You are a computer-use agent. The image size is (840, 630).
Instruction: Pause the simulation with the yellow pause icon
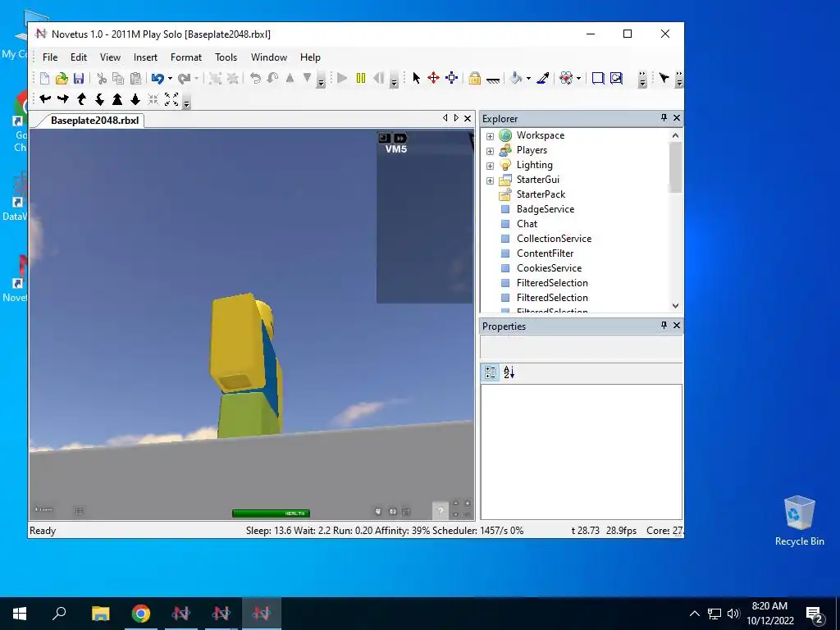[x=361, y=78]
